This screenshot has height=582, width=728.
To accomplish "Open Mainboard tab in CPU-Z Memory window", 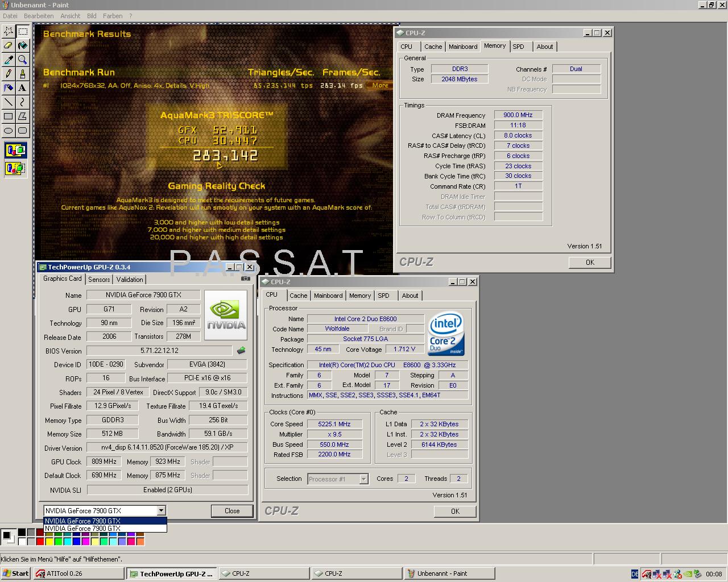I will click(463, 47).
